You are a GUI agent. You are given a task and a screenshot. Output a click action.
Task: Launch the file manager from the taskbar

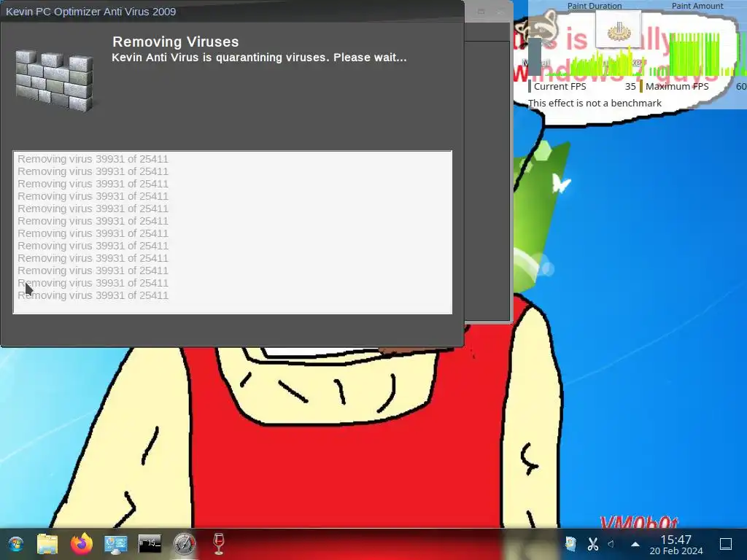click(x=47, y=544)
